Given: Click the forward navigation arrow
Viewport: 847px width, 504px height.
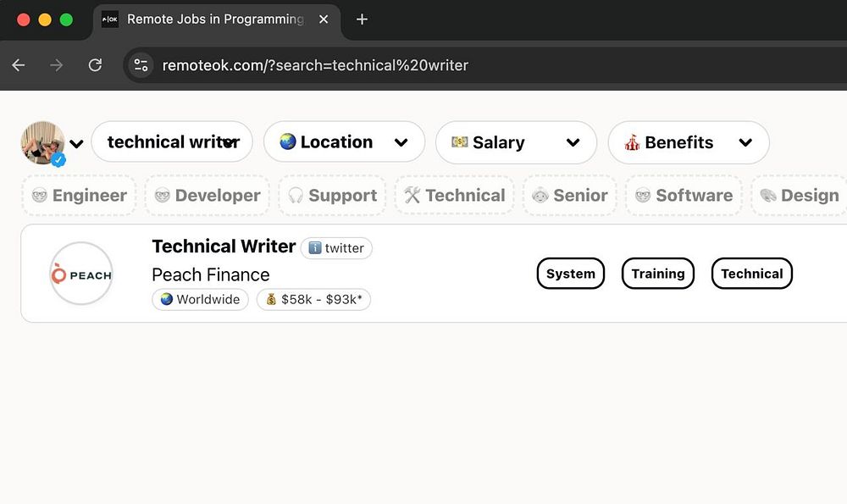Looking at the screenshot, I should pos(57,65).
